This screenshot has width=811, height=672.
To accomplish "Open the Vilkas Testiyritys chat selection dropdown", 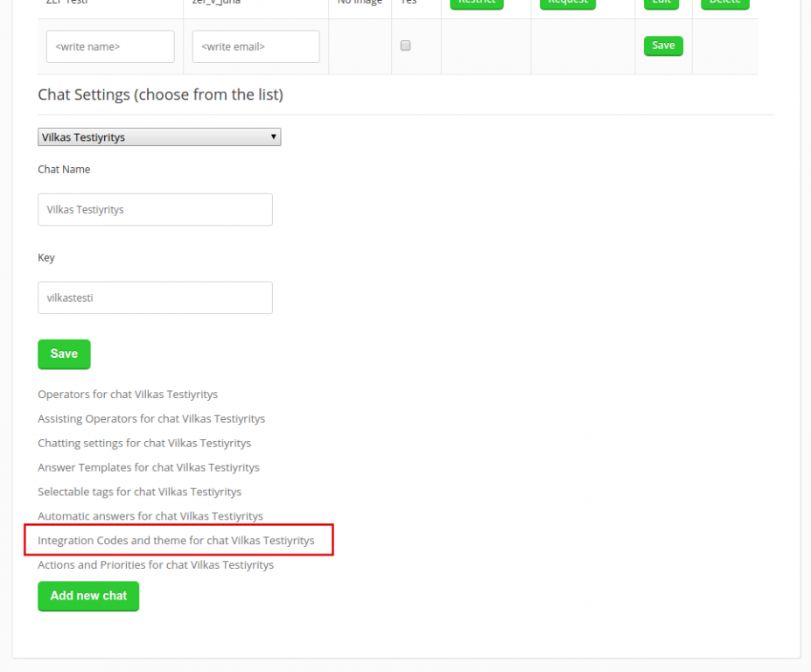I will [159, 137].
